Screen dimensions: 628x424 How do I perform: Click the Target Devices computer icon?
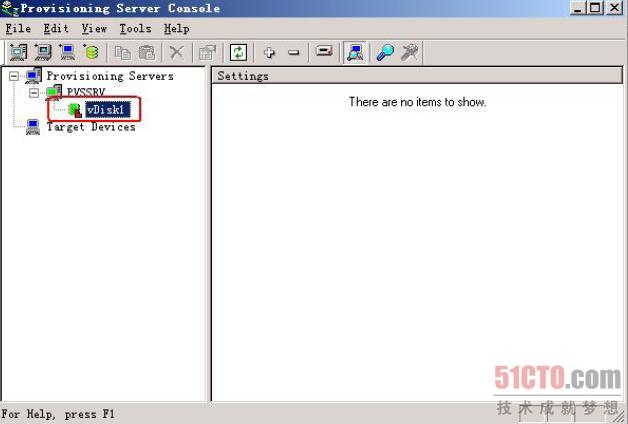coord(33,127)
